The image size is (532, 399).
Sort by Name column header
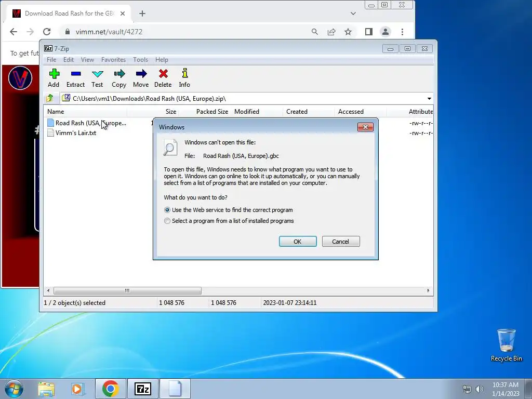(x=86, y=112)
